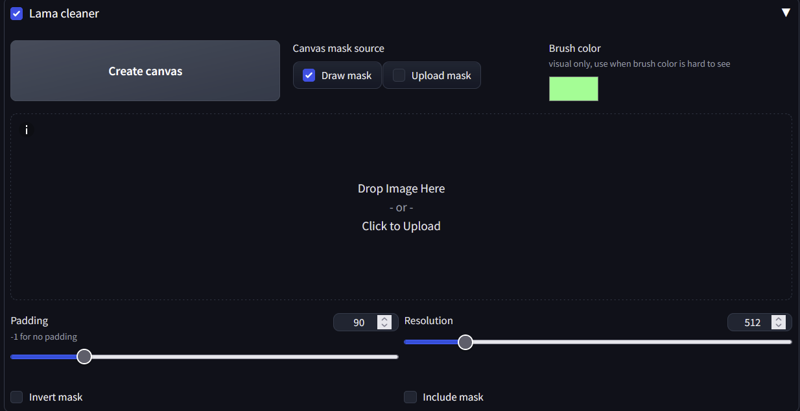Enable the Invert mask checkbox
The width and height of the screenshot is (800, 411).
pos(17,397)
